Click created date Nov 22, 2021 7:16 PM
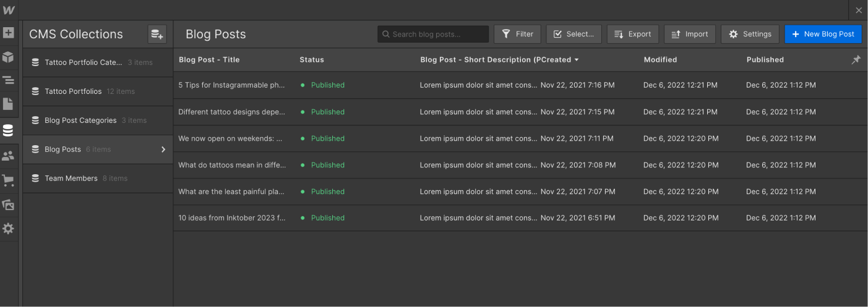The image size is (868, 307). pos(578,85)
